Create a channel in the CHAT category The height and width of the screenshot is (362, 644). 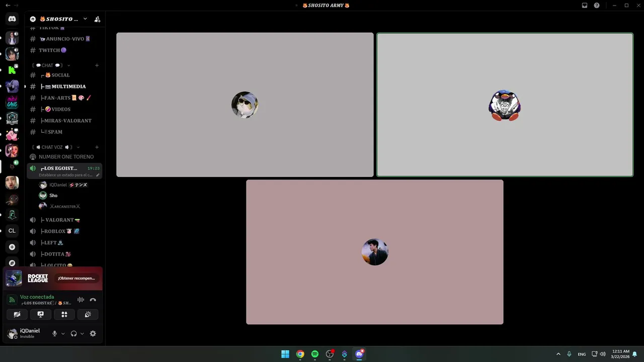[x=97, y=65]
